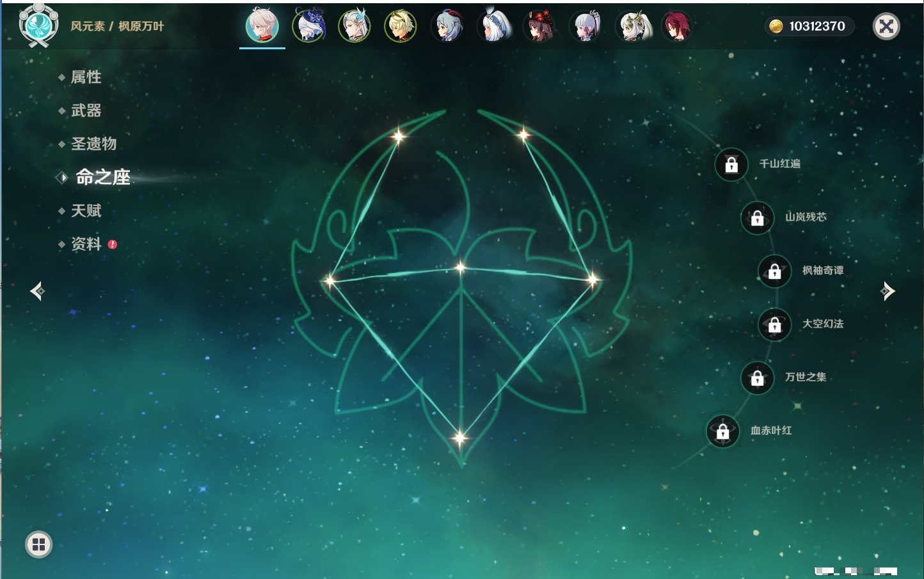The height and width of the screenshot is (579, 924).
Task: Switch to Neuvillette's avatar
Action: pos(354,26)
